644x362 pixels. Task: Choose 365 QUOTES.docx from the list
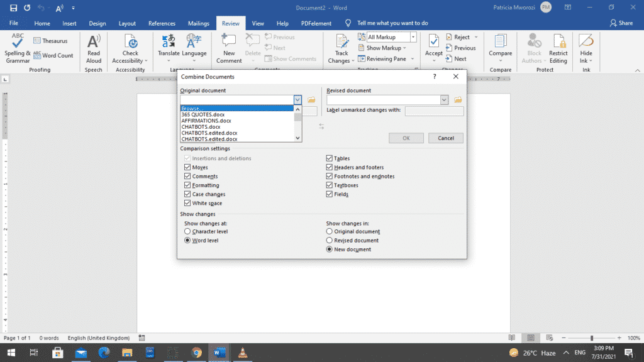coord(237,114)
